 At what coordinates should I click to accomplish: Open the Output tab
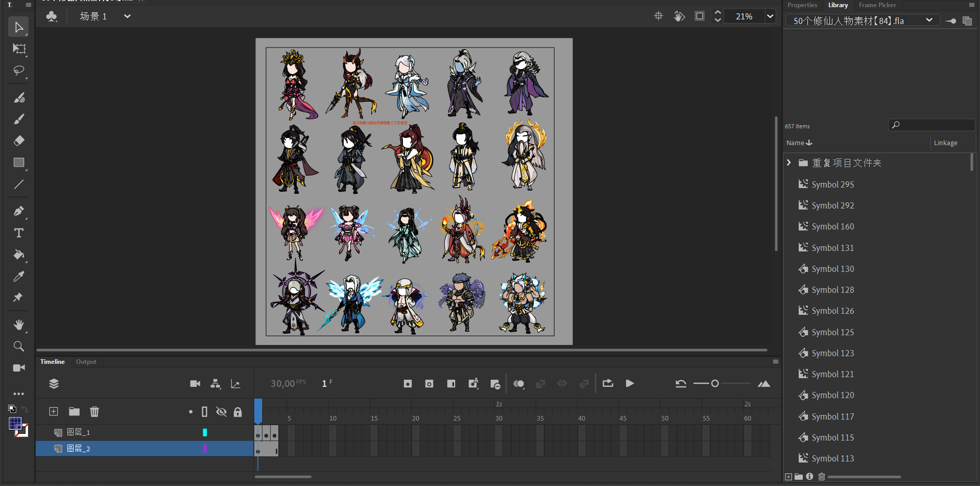click(x=86, y=362)
